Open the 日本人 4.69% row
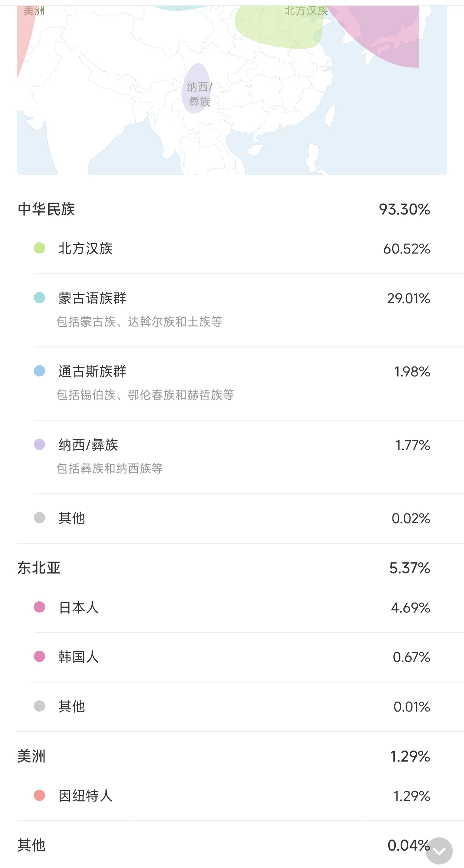Viewport: 464px width, 868px height. tap(236, 607)
